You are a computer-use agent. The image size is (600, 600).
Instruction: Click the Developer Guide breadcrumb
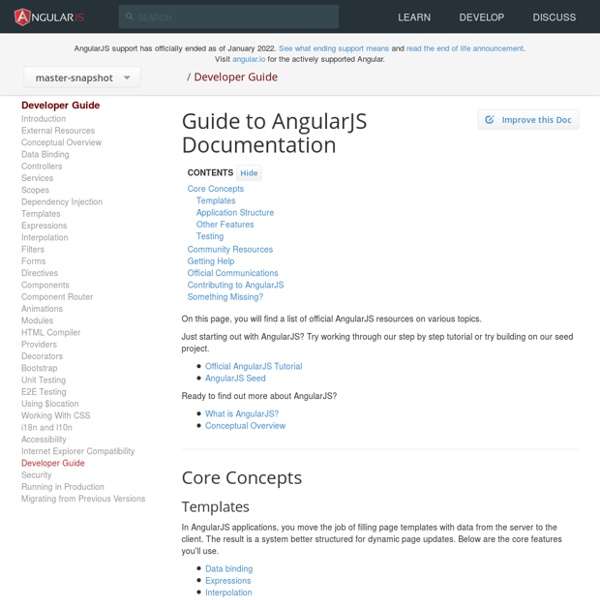pos(236,77)
